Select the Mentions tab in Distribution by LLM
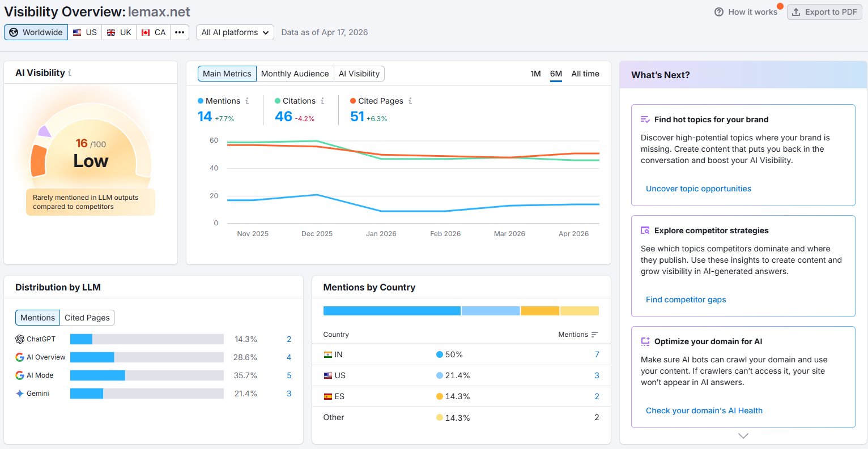The height and width of the screenshot is (449, 868). (x=37, y=318)
